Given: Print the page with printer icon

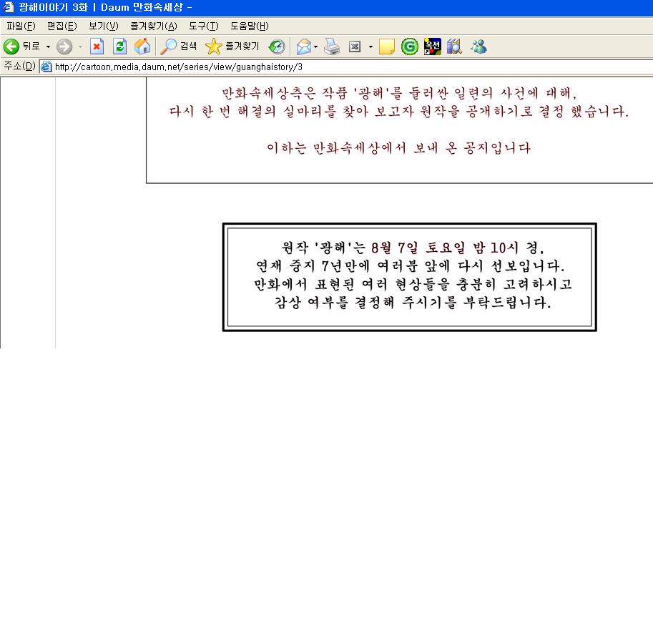Looking at the screenshot, I should 331,47.
